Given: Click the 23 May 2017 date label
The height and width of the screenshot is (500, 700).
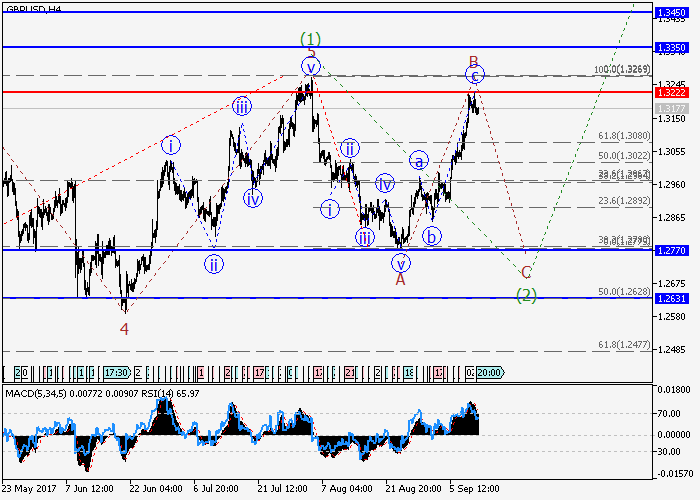Looking at the screenshot, I should [x=29, y=489].
